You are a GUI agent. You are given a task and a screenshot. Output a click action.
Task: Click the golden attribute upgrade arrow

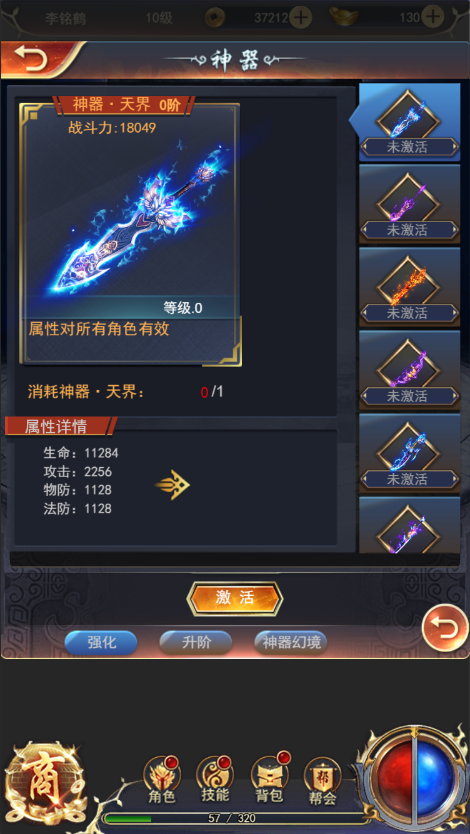pyautogui.click(x=172, y=485)
